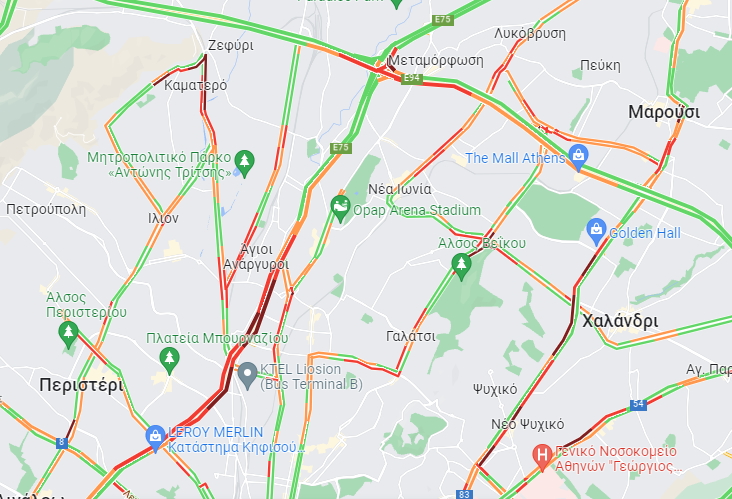Select the KTEL Liosion bus terminal pin
This screenshot has width=732, height=499.
click(x=247, y=376)
